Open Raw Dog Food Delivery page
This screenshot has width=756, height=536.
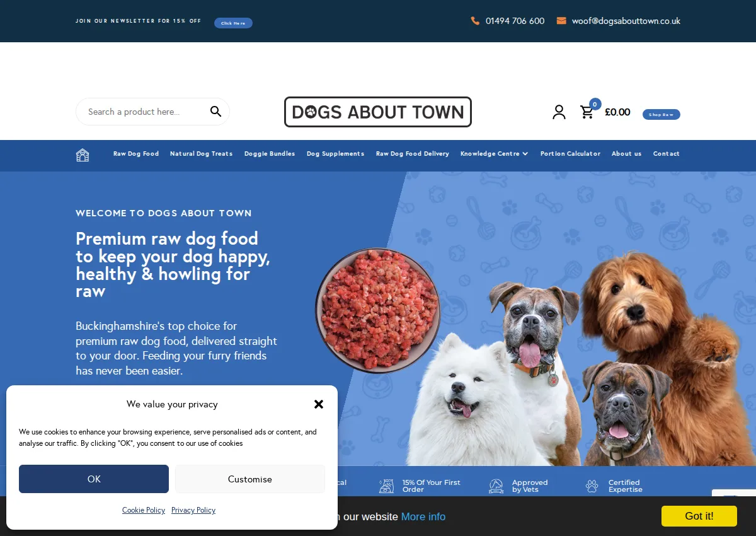click(x=413, y=154)
